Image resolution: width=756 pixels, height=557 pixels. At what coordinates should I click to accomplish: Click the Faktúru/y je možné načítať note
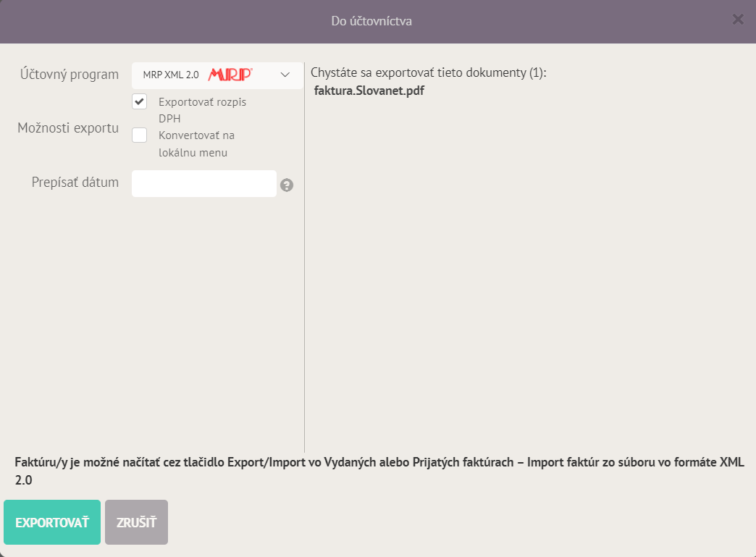379,471
